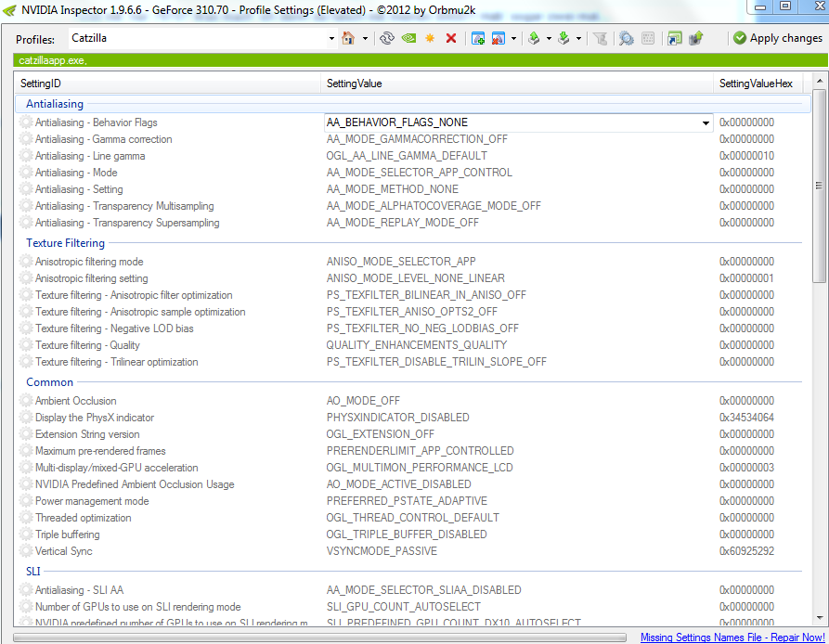The width and height of the screenshot is (829, 644).
Task: Click the AA_MODE_SELECTOR_APP_CONTROL value
Action: pos(420,173)
